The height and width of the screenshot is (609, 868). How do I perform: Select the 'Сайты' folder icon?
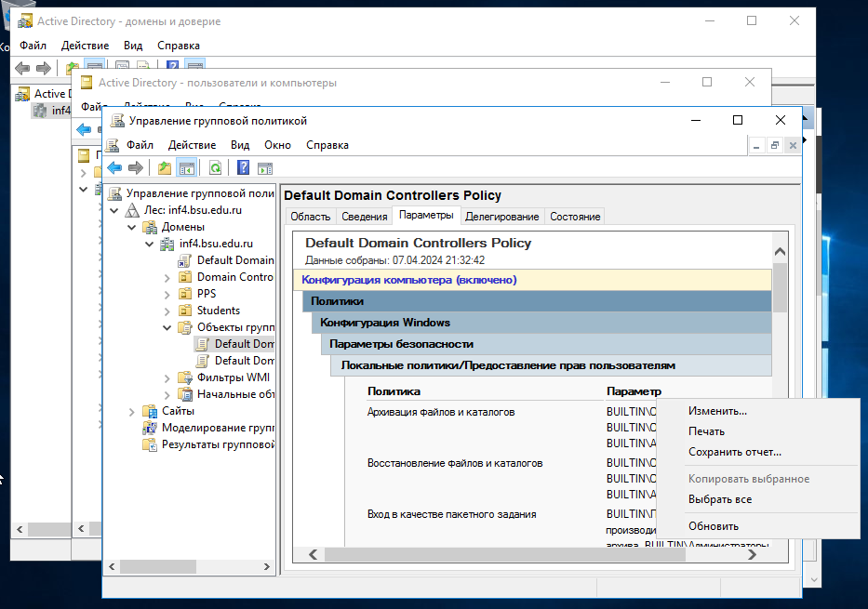(x=150, y=411)
